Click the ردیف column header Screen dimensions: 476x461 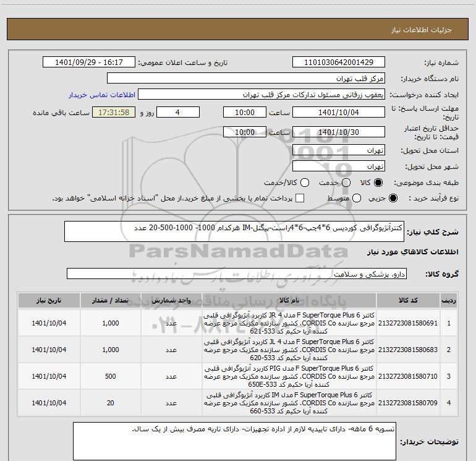449,300
